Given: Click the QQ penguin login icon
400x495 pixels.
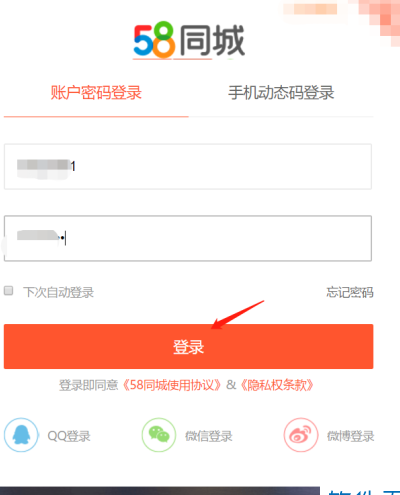Looking at the screenshot, I should click(x=21, y=435).
